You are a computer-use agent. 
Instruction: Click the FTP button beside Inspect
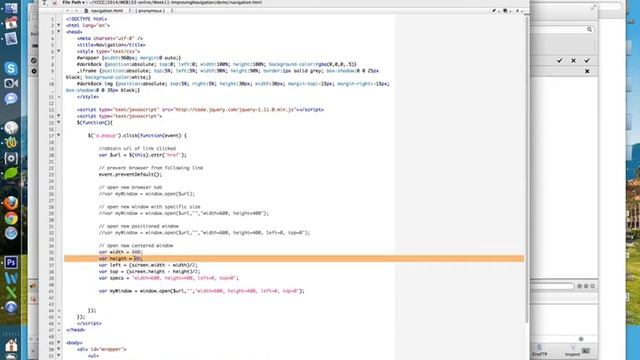540,351
